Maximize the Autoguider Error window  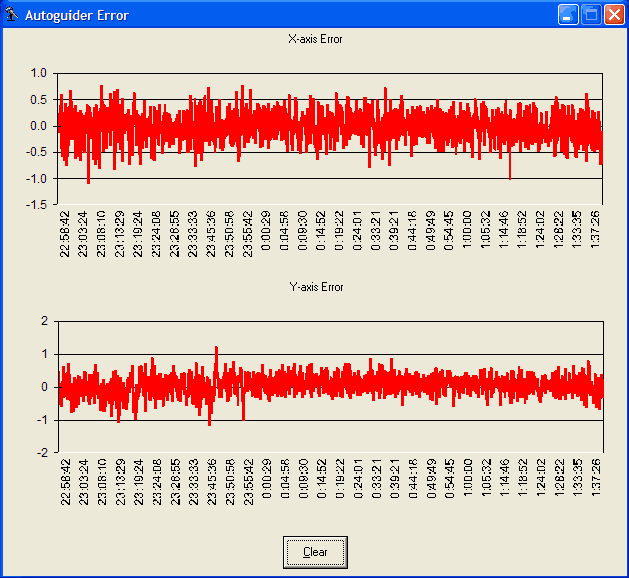(591, 15)
